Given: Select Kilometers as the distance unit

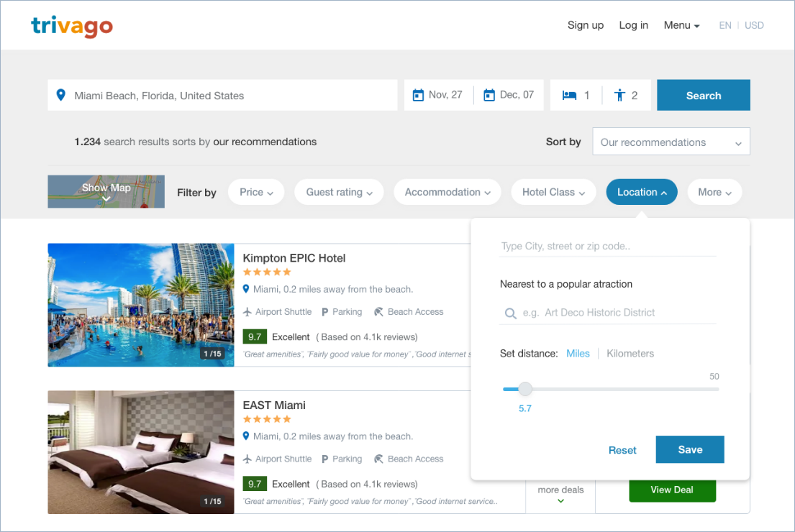Looking at the screenshot, I should click(630, 354).
